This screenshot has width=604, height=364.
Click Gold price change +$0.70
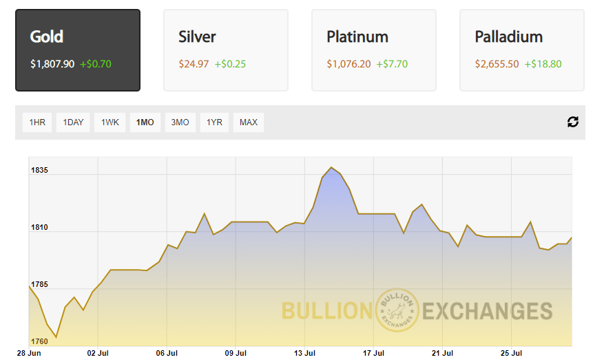point(96,64)
